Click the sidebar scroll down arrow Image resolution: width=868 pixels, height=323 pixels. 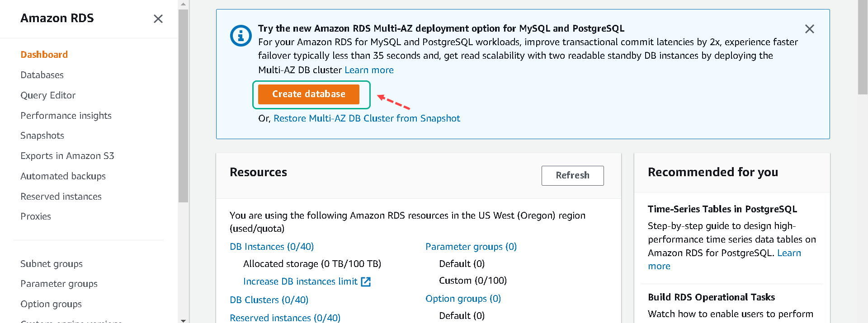pos(183,320)
